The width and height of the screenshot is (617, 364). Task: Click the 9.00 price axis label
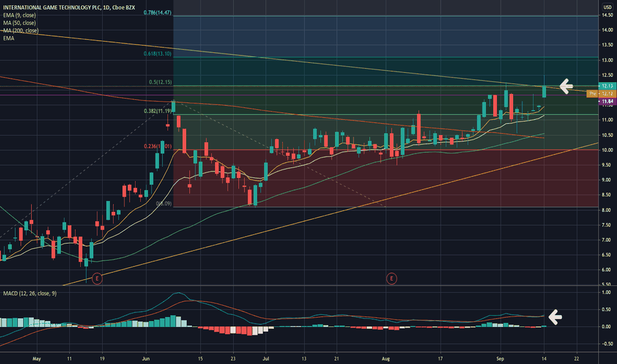607,180
